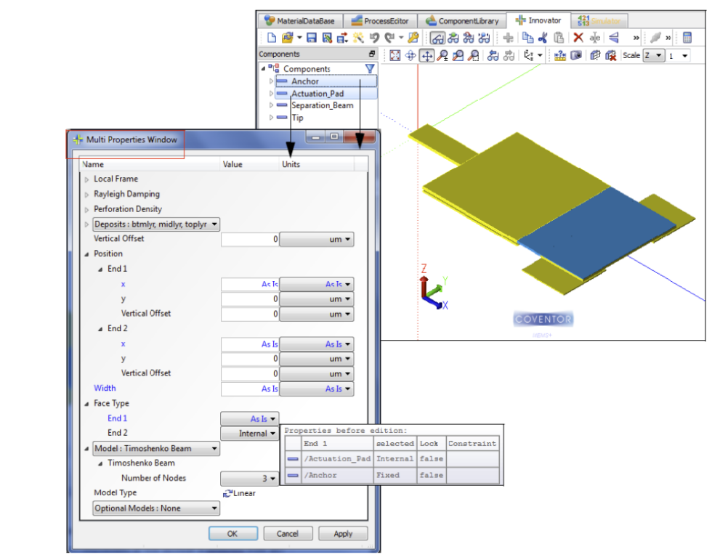728x560 pixels.
Task: Open the Scale axis Z dropdown
Action: click(x=654, y=56)
